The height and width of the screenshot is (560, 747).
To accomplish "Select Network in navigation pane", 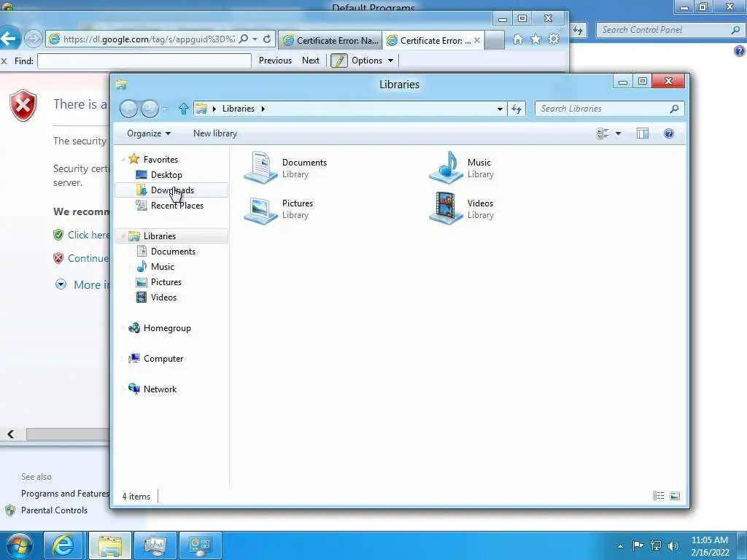I will coord(160,389).
